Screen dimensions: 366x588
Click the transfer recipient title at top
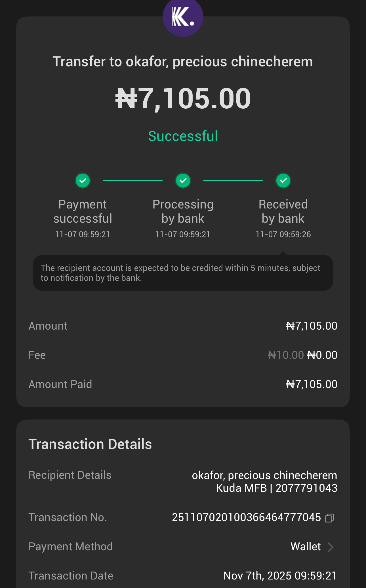click(183, 62)
